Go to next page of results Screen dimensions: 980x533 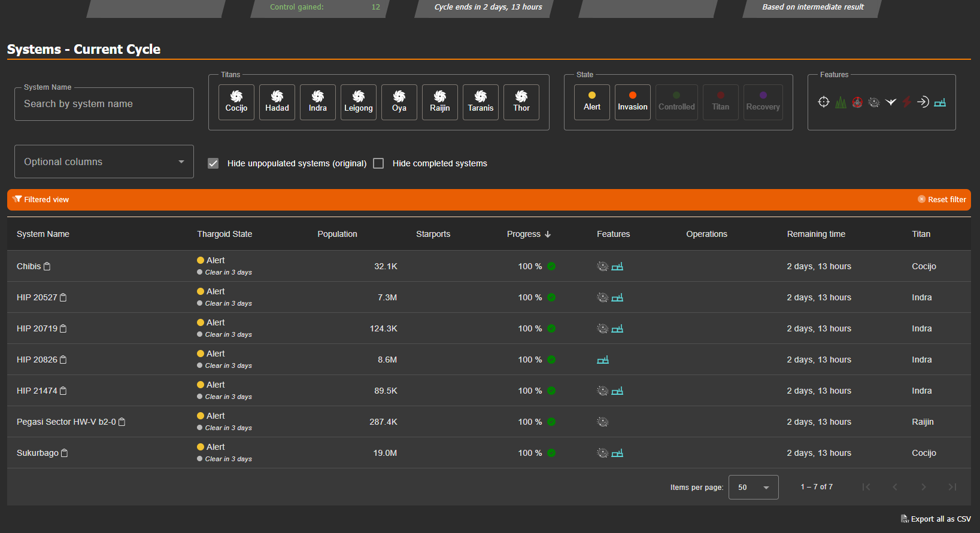[924, 487]
